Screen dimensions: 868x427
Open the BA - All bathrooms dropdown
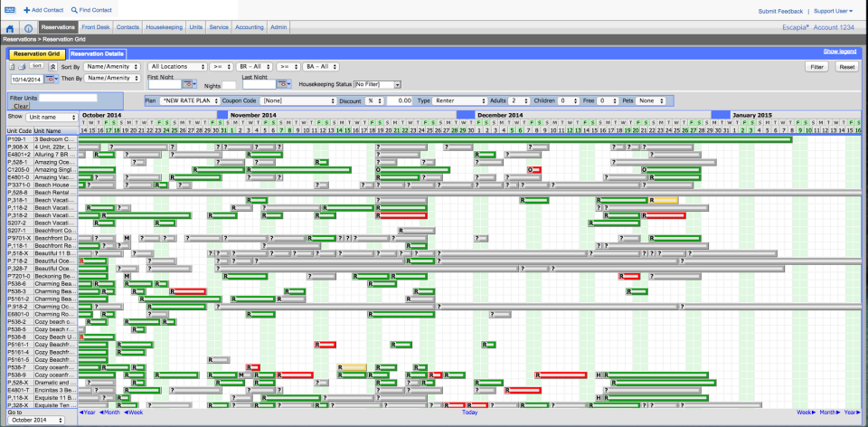(320, 66)
